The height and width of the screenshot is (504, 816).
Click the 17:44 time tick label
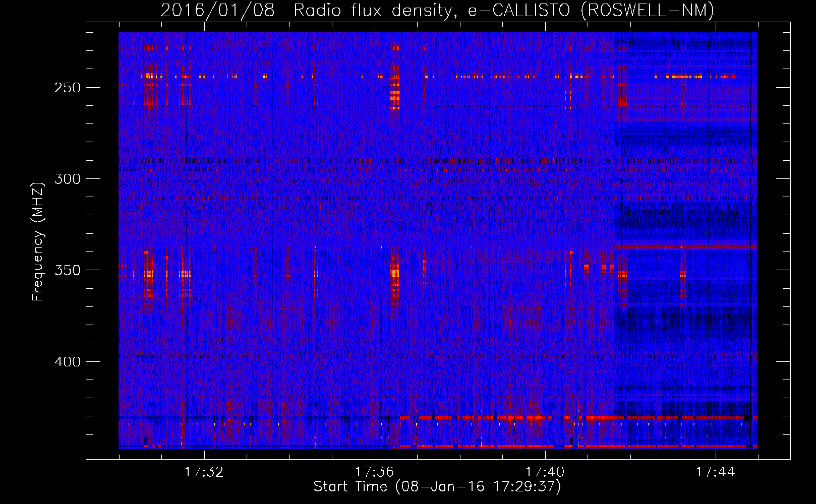(715, 472)
